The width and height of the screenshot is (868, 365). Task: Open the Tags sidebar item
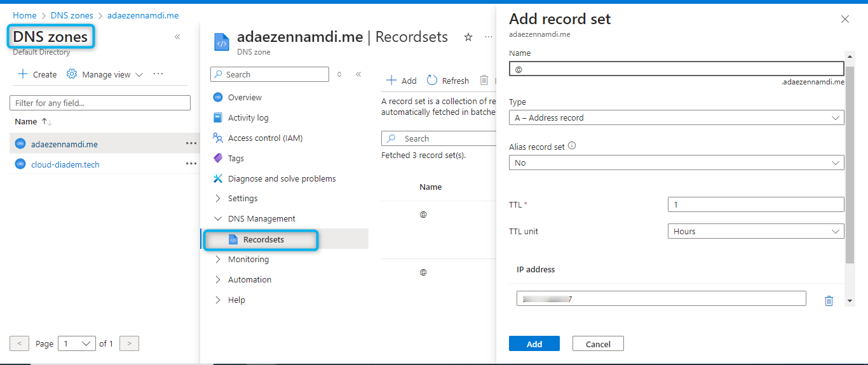tap(236, 158)
